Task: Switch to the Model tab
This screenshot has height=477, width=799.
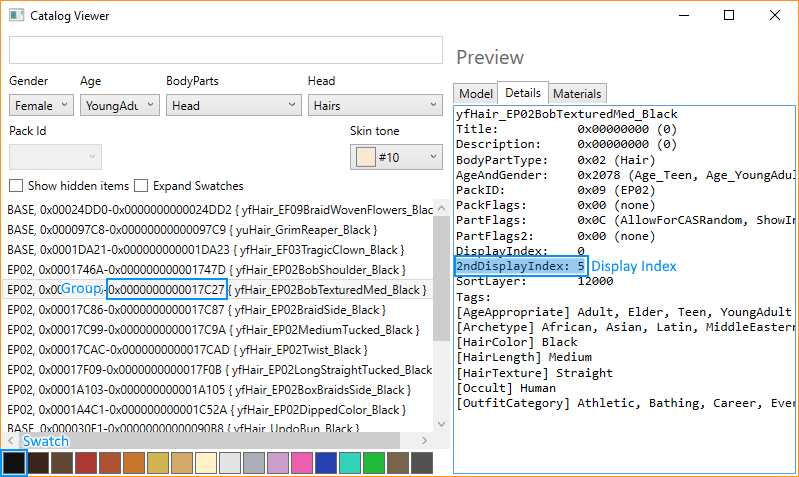Action: tap(475, 93)
